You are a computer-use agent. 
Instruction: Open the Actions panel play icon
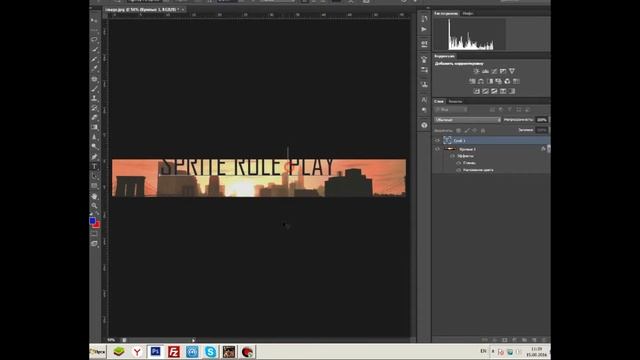pos(424,29)
